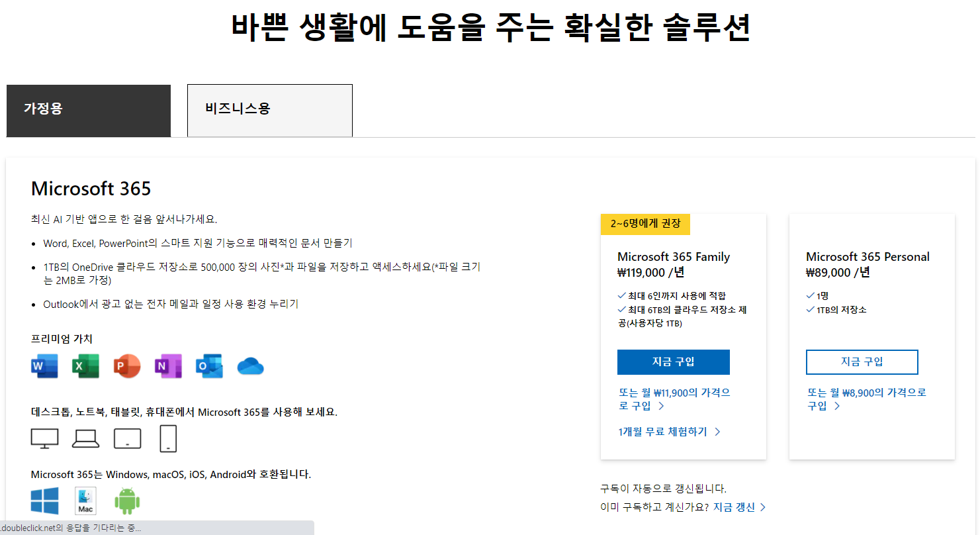
Task: Click the mobile phone device icon
Action: coord(168,438)
